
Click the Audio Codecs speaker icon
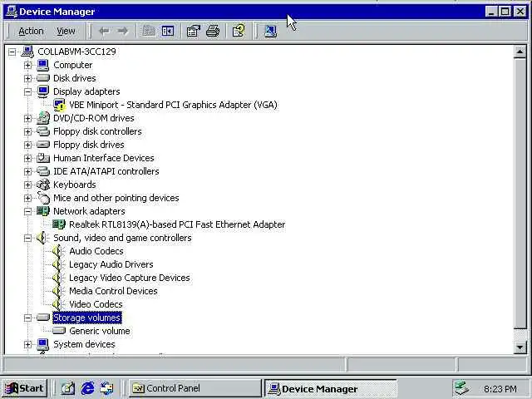point(58,251)
